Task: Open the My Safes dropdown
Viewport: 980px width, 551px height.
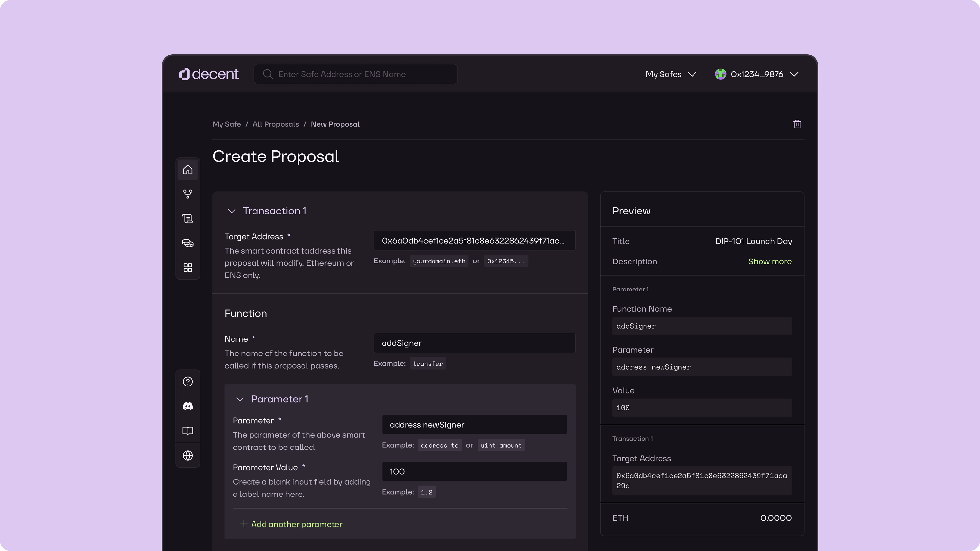Action: [671, 74]
